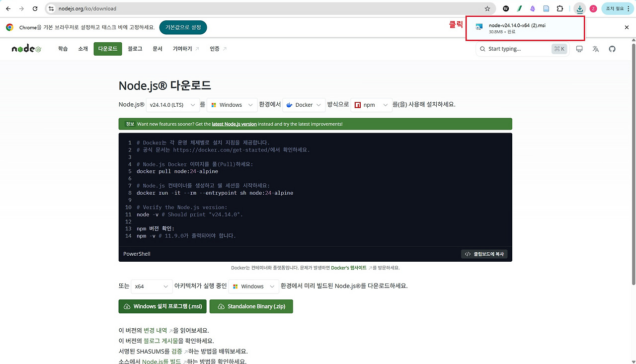The height and width of the screenshot is (364, 636).
Task: Expand the Windows platform dropdown near version
Action: [x=232, y=105]
